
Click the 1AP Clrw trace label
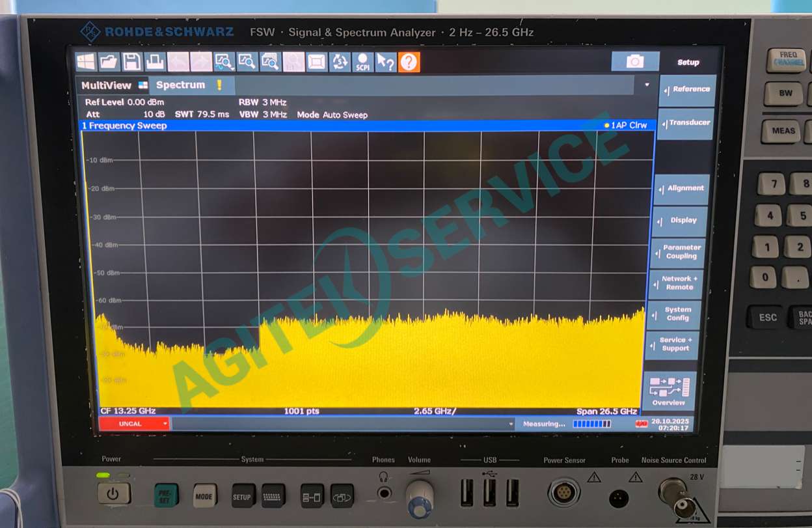point(626,125)
